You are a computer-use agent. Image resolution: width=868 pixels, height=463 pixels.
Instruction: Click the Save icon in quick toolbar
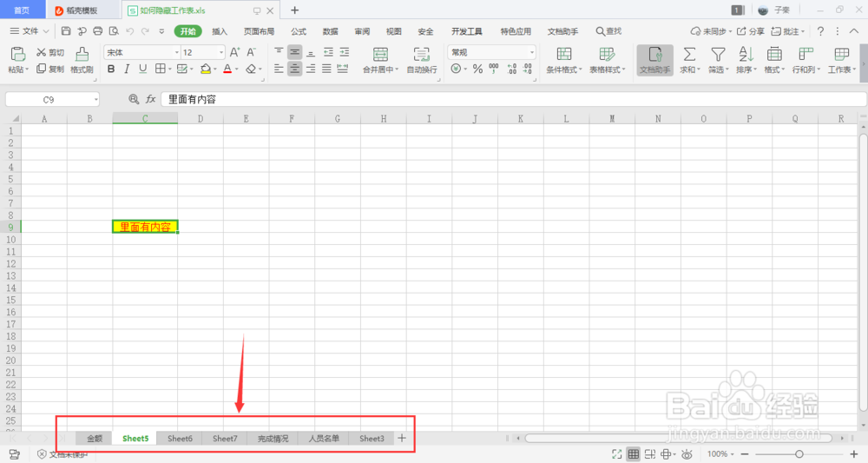(x=66, y=31)
